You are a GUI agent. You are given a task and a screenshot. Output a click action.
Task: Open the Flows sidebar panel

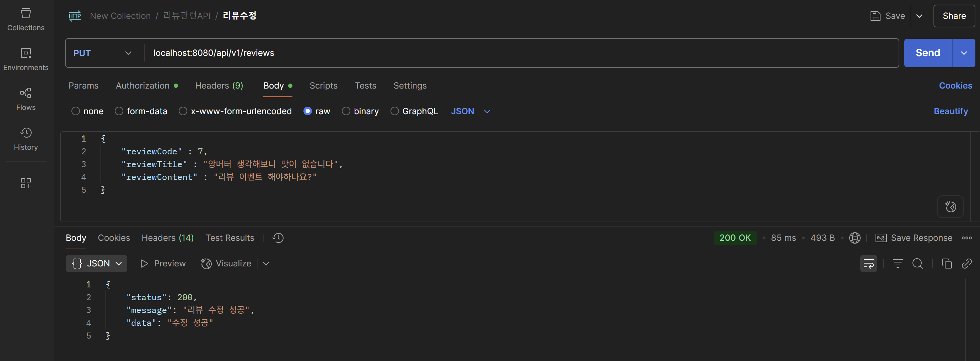point(26,99)
